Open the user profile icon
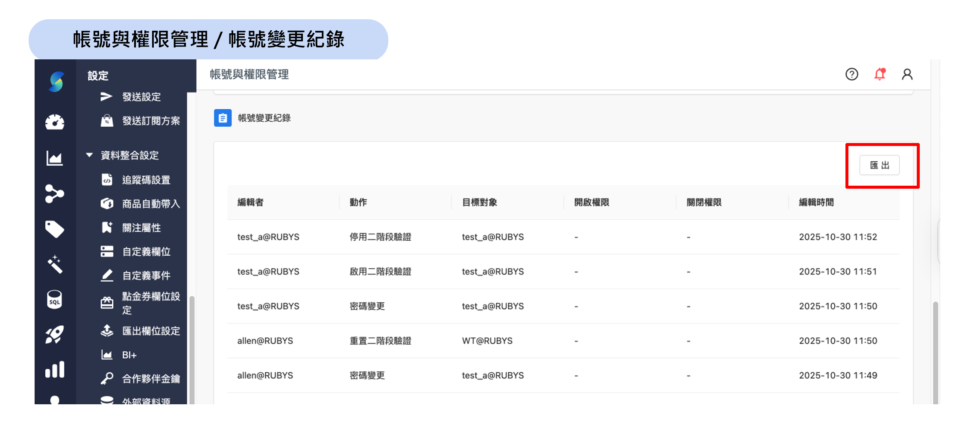 point(907,74)
